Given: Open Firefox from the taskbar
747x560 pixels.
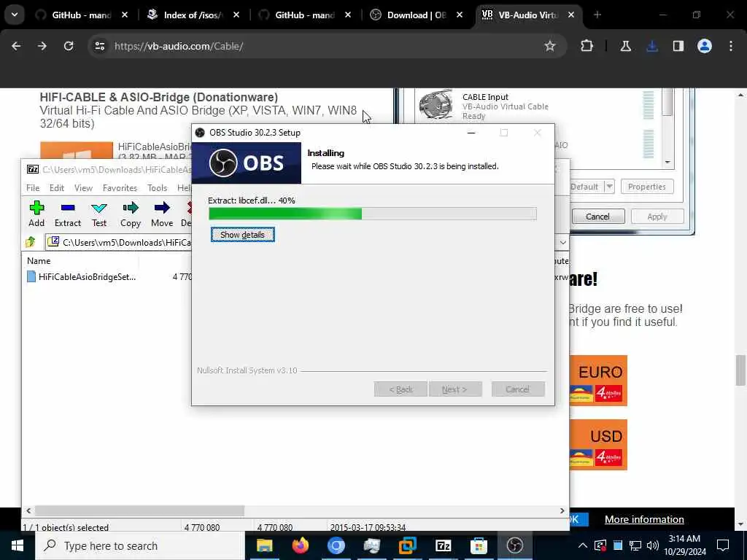Looking at the screenshot, I should [300, 545].
